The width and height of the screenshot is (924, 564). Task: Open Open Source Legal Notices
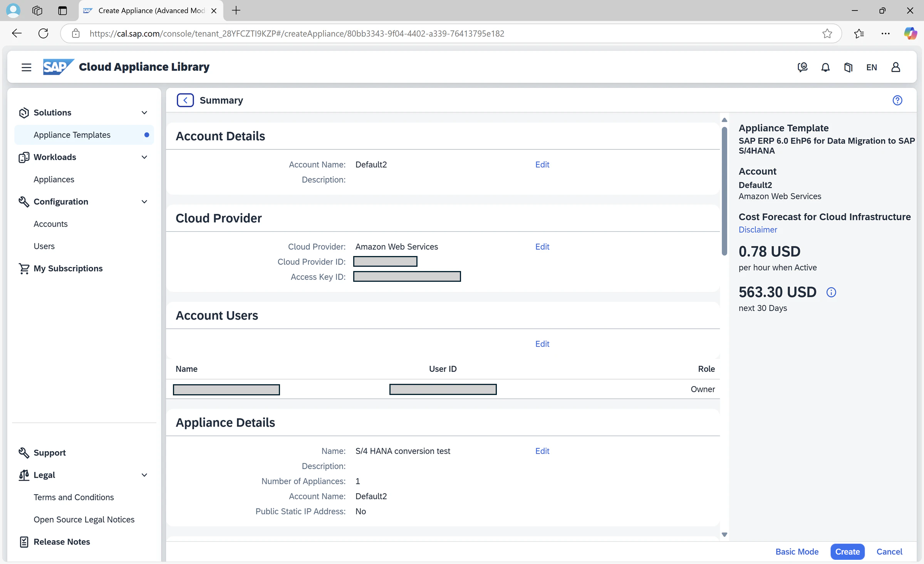coord(84,520)
